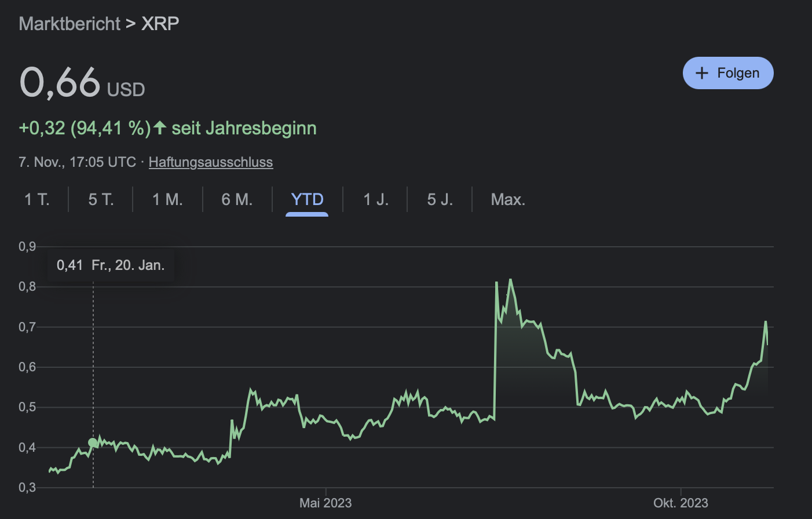The height and width of the screenshot is (519, 812).
Task: Click the 0,7 y-axis label
Action: click(27, 327)
